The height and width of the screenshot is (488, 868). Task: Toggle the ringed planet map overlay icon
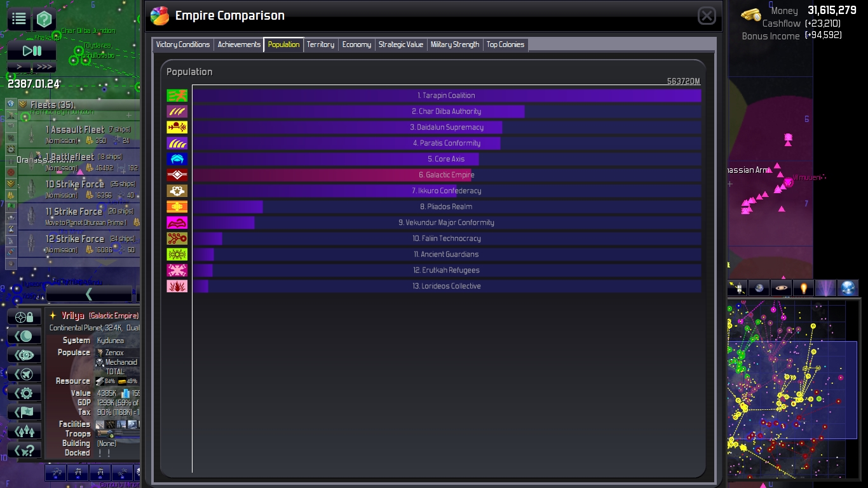(x=781, y=288)
